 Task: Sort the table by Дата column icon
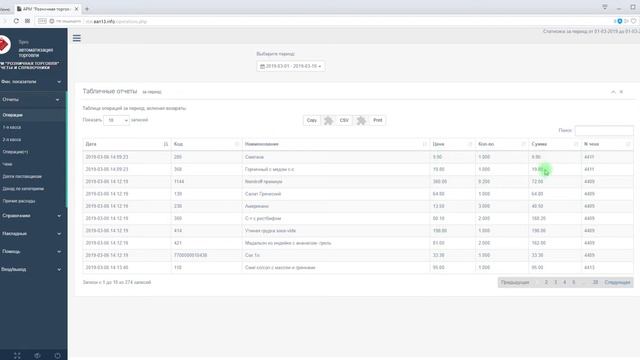tap(166, 144)
